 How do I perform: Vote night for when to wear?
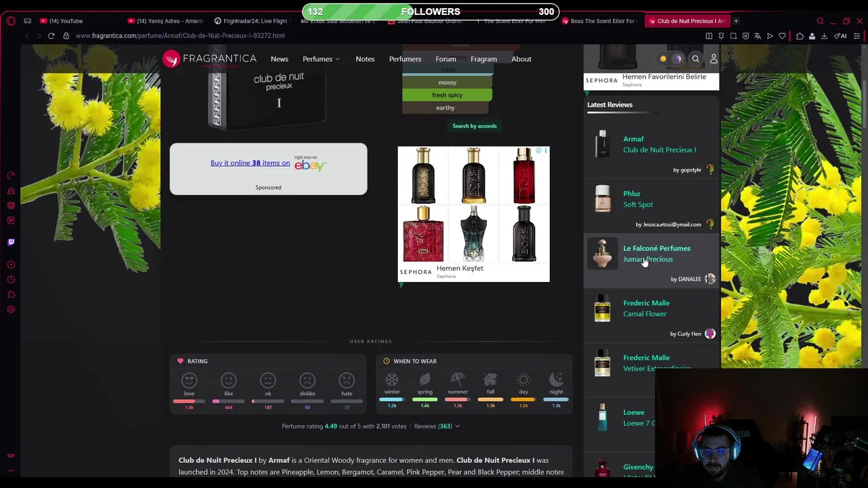tap(556, 380)
